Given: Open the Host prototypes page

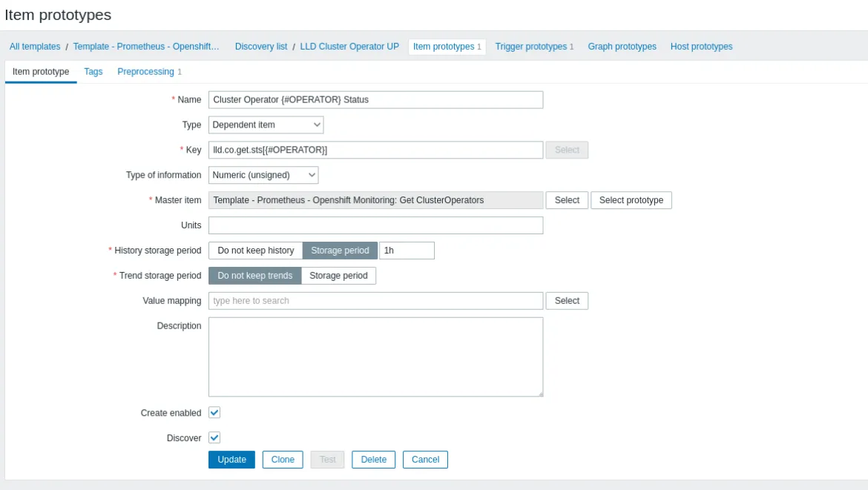Looking at the screenshot, I should tap(700, 46).
